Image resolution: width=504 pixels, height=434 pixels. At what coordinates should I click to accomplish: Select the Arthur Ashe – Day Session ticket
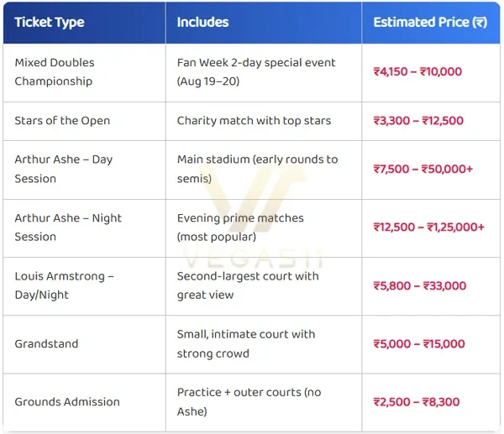click(x=63, y=169)
